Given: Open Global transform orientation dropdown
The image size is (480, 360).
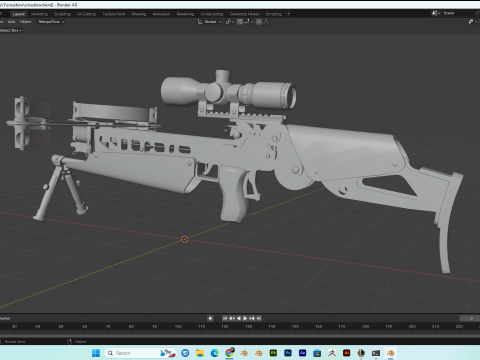Looking at the screenshot, I should (x=210, y=22).
